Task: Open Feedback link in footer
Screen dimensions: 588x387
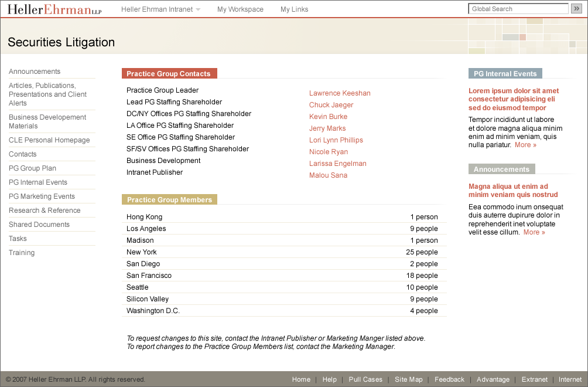Action: point(449,379)
